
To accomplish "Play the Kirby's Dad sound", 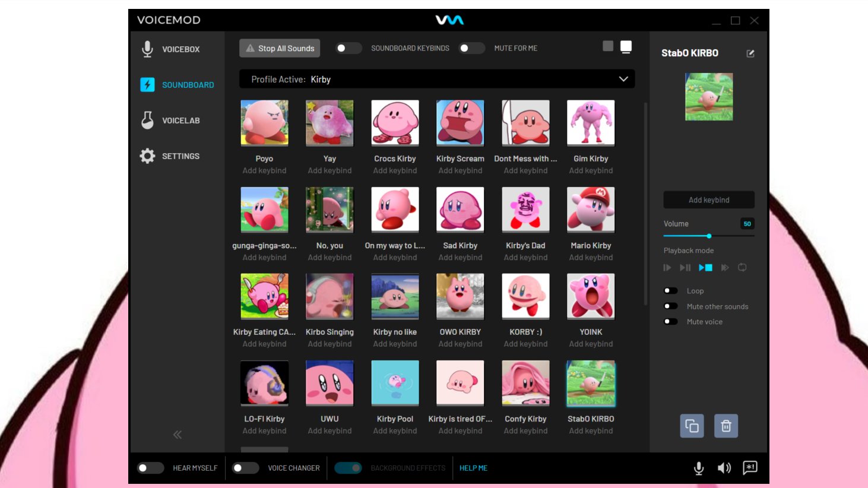I will [525, 210].
